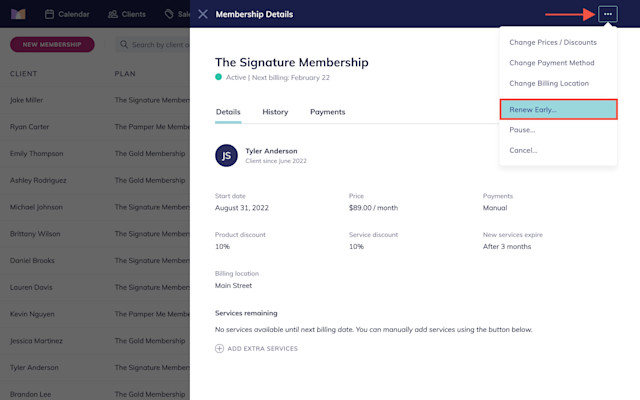The height and width of the screenshot is (400, 640).
Task: Choose Change Prices / Discounts option
Action: pyautogui.click(x=553, y=42)
